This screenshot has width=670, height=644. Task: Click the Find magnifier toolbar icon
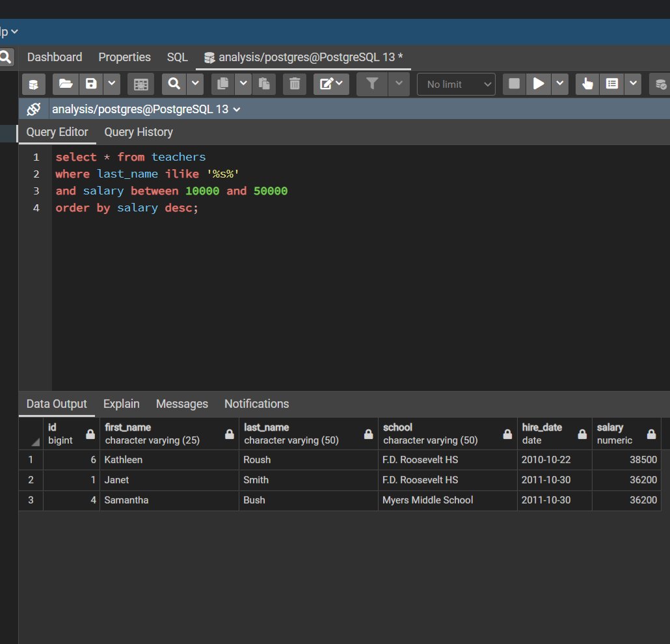pyautogui.click(x=174, y=84)
